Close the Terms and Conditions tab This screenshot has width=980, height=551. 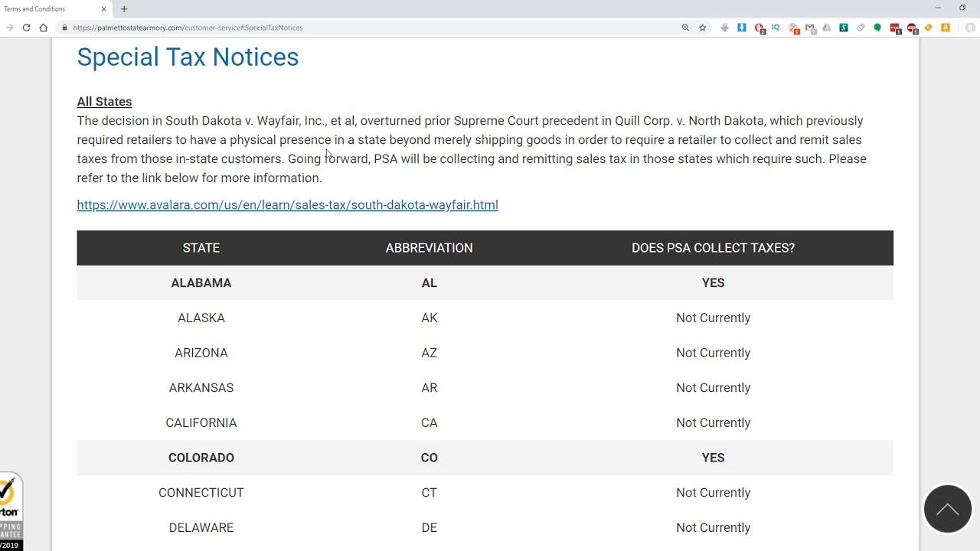pos(104,9)
